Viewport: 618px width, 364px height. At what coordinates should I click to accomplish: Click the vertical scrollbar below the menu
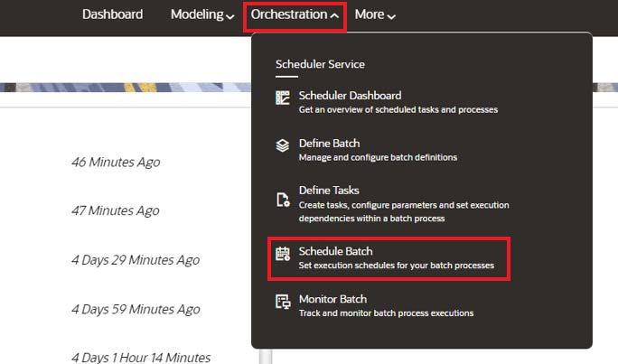point(266,357)
